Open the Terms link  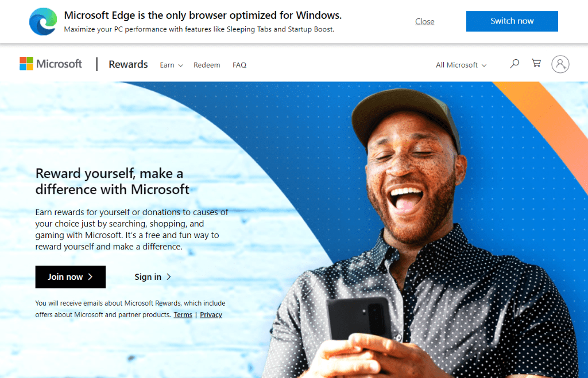[183, 315]
